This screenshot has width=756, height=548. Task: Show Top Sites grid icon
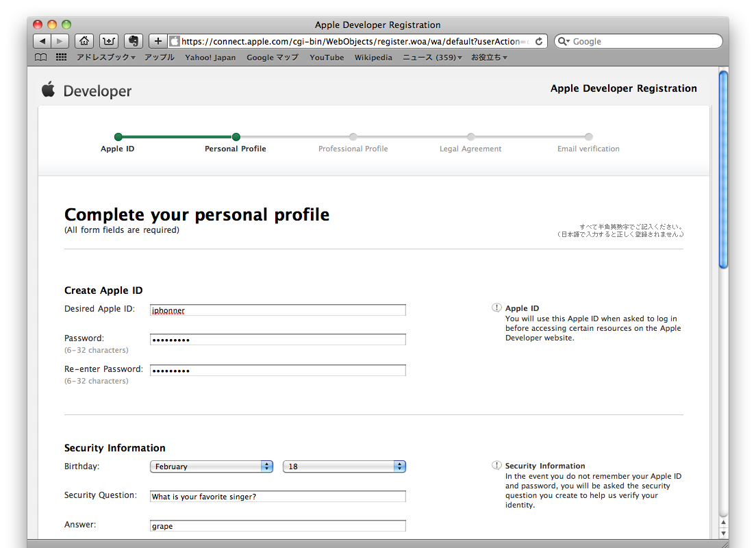tap(61, 58)
